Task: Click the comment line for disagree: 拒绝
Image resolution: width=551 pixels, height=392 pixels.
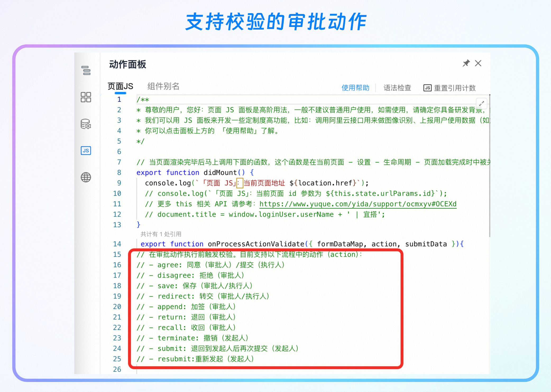Action: click(x=190, y=275)
